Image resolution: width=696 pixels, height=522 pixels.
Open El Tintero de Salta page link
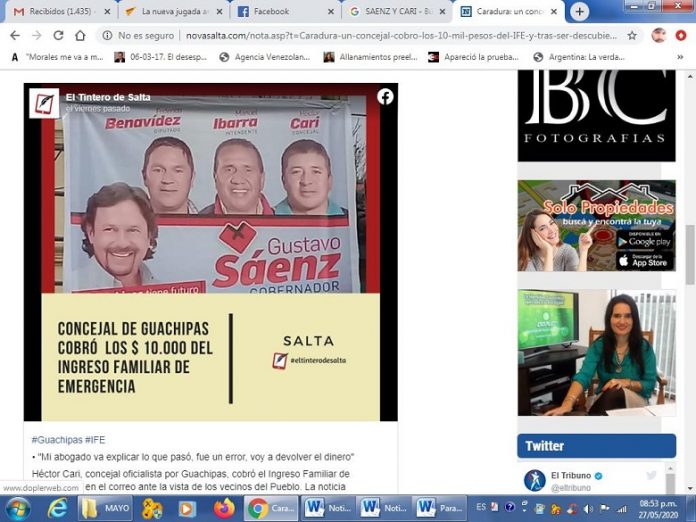pos(108,97)
